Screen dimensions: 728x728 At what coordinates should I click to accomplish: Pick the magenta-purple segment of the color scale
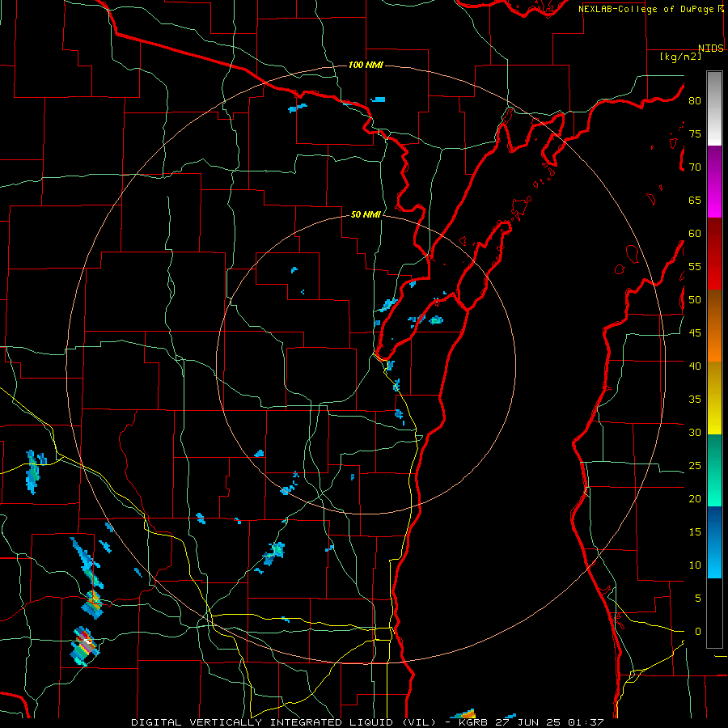tap(714, 181)
